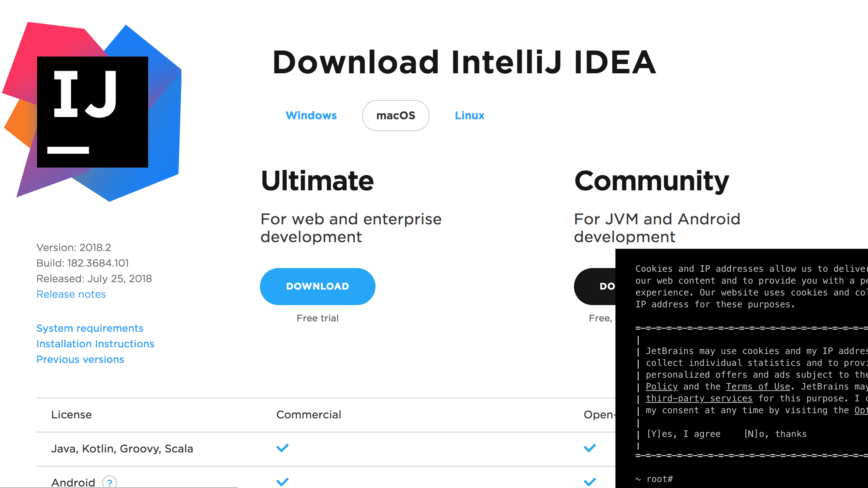The height and width of the screenshot is (488, 868).
Task: Open the Release notes link
Action: (x=71, y=294)
